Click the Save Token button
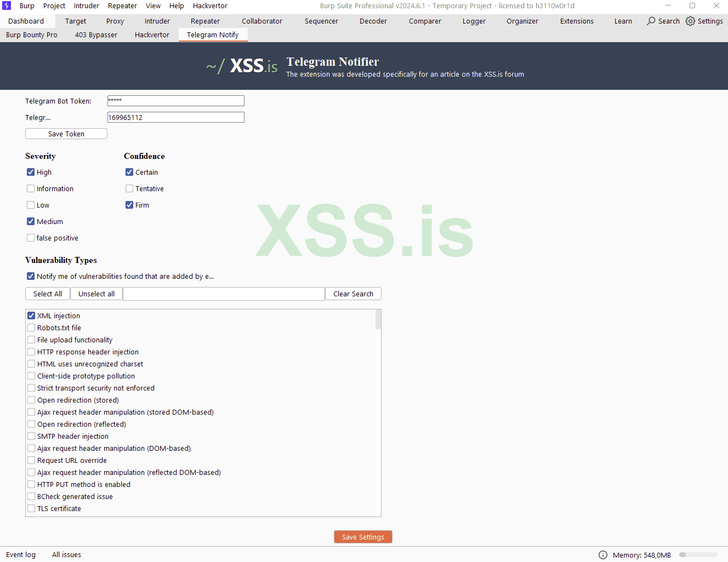The height and width of the screenshot is (562, 728). (x=66, y=134)
